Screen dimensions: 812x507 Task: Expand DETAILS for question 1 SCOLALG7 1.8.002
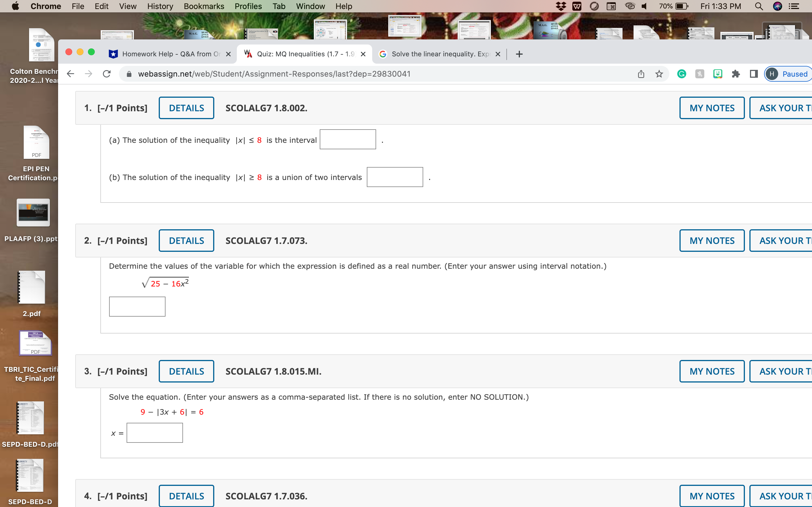[186, 108]
